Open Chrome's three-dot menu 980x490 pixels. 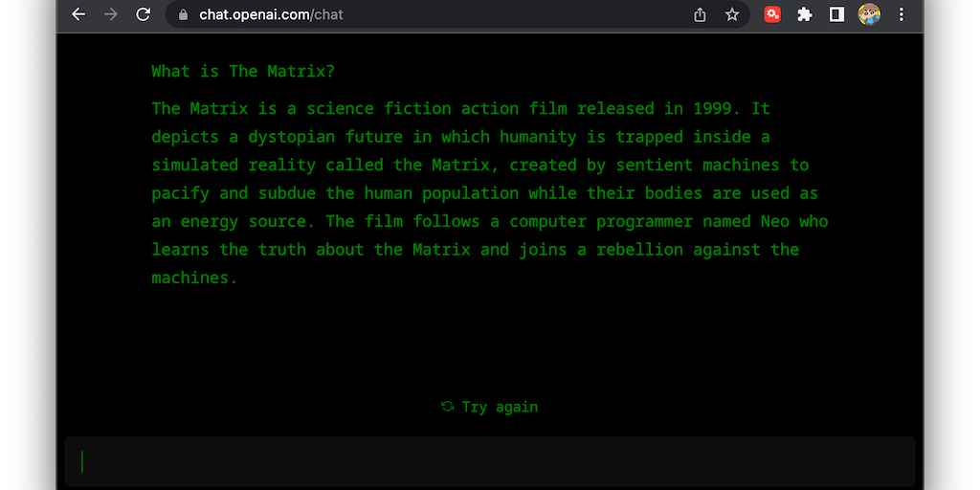tap(902, 14)
